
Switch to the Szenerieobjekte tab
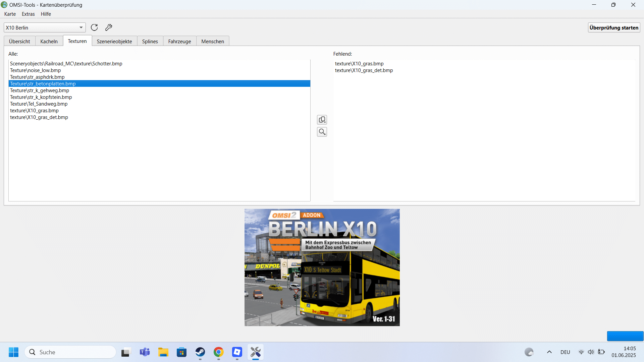pos(114,41)
